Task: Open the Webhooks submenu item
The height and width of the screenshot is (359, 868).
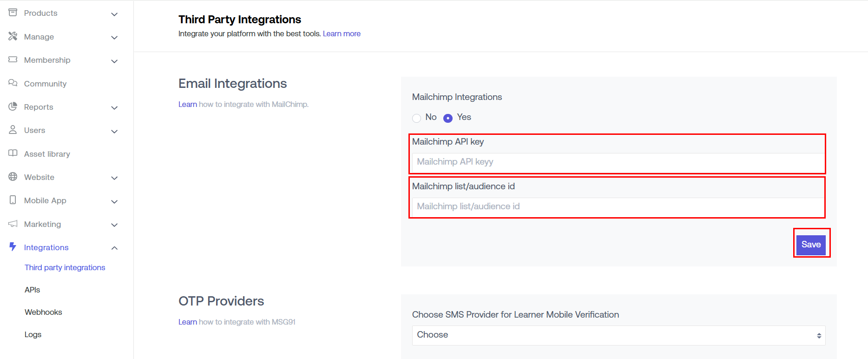Action: click(43, 312)
